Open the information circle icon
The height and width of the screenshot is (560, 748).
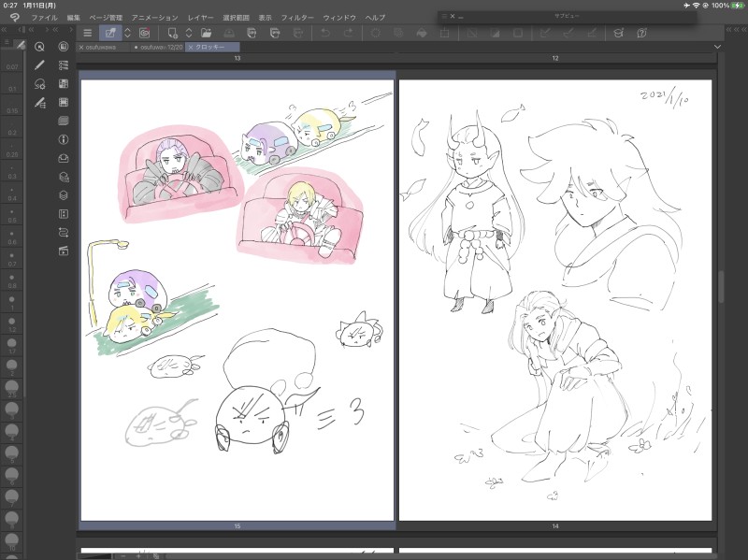click(64, 139)
